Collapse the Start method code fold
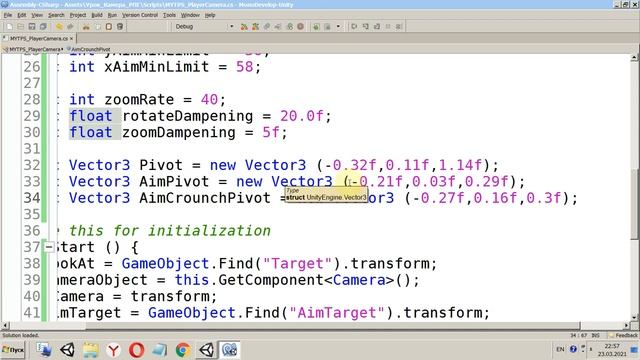The height and width of the screenshot is (360, 640). point(49,247)
